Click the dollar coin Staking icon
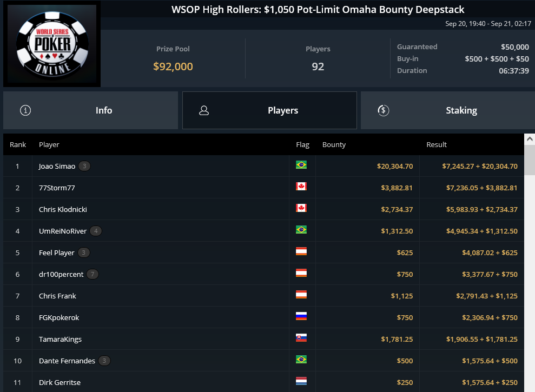 (x=383, y=110)
